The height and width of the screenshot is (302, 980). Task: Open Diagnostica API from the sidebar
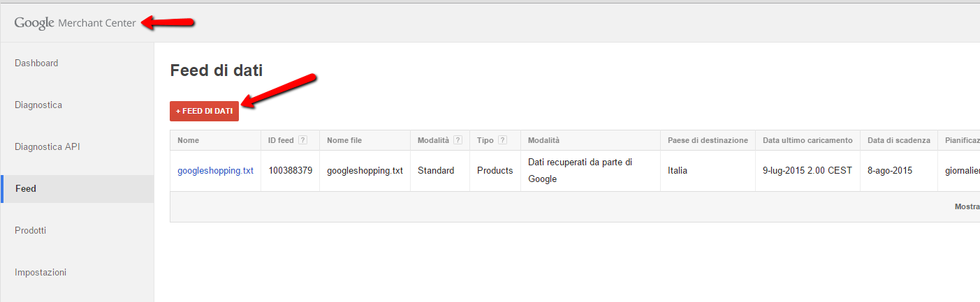(47, 147)
